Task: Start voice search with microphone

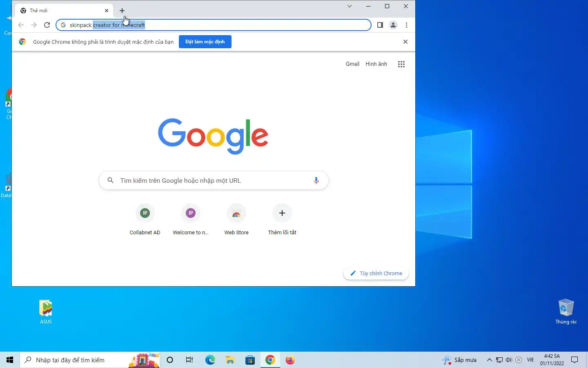Action: pyautogui.click(x=316, y=180)
